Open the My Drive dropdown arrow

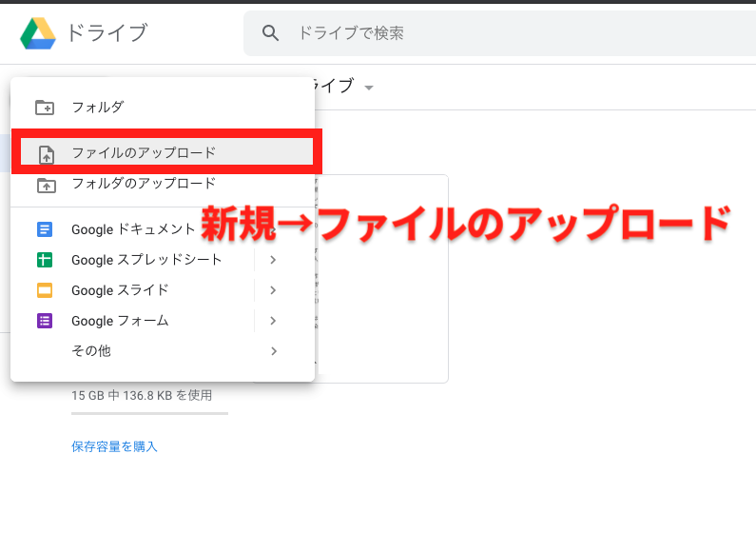coord(369,88)
